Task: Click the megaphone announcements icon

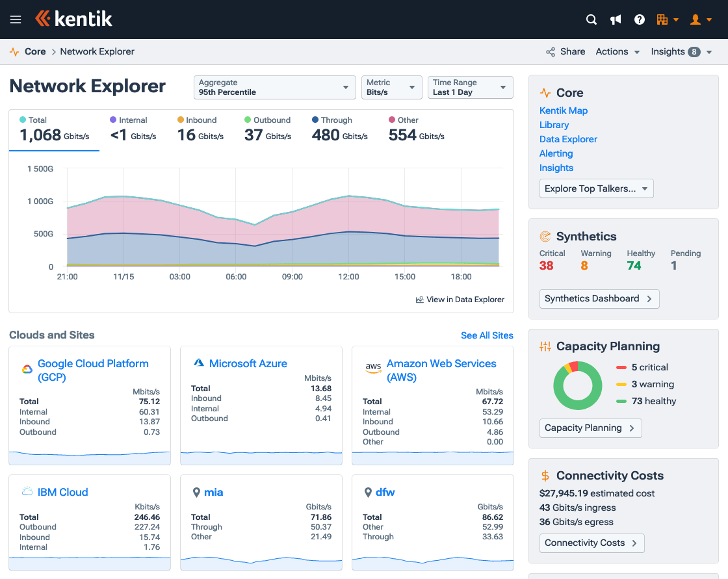Action: 615,19
